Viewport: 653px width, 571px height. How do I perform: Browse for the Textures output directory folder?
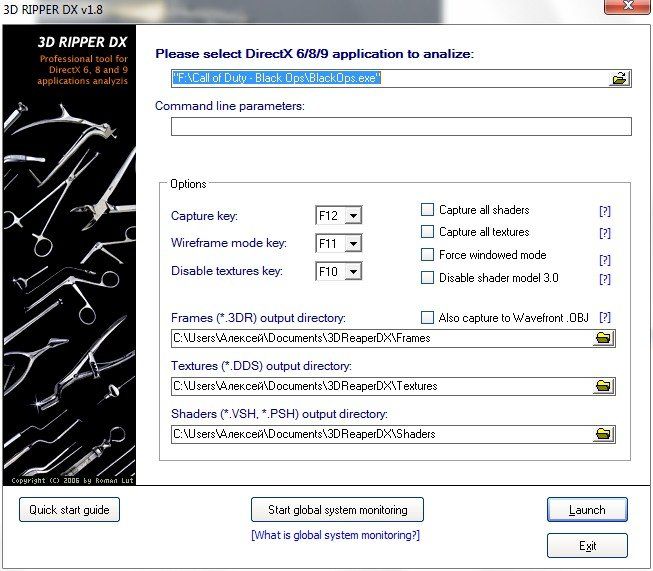603,386
